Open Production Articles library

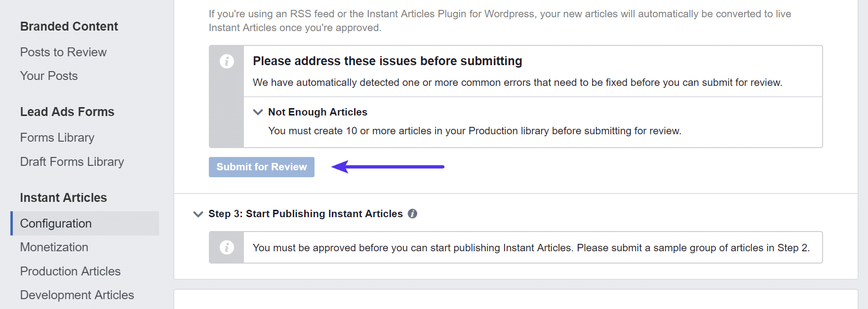coord(70,271)
